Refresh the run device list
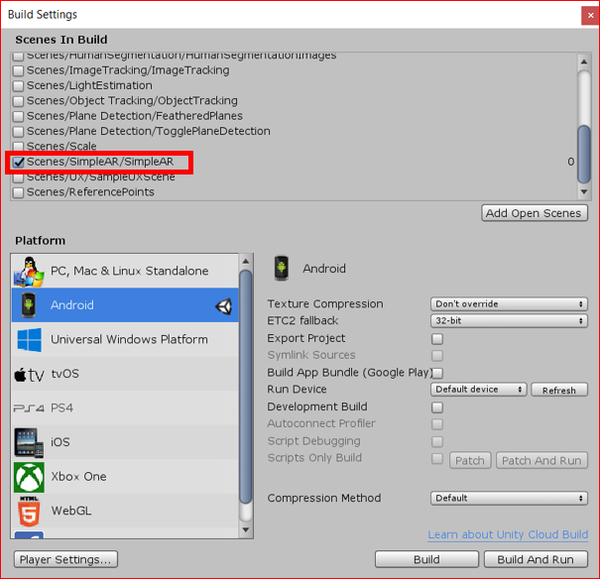Viewport: 600px width, 579px height. click(x=559, y=390)
